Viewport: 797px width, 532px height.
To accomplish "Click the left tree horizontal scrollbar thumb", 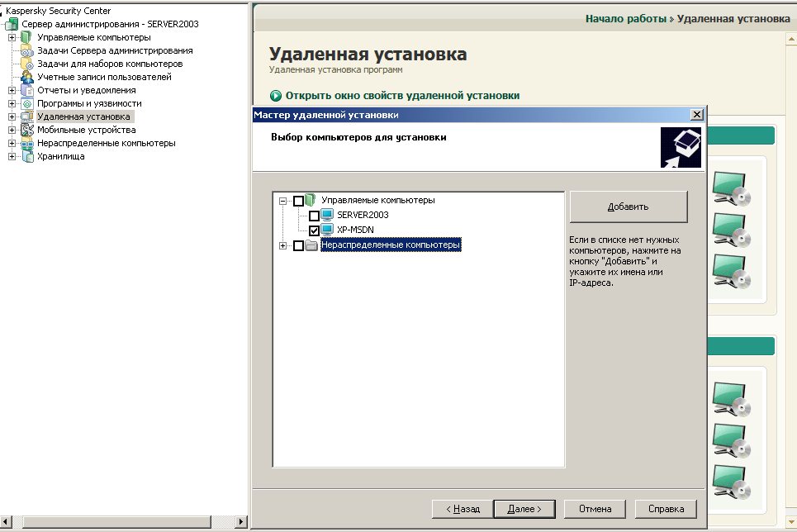I will click(x=117, y=521).
